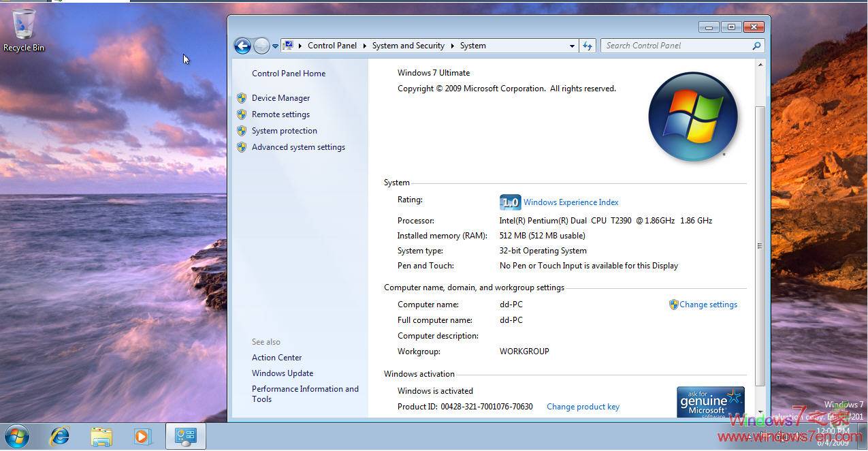
Task: Open Windows Media Player from the taskbar
Action: [143, 435]
